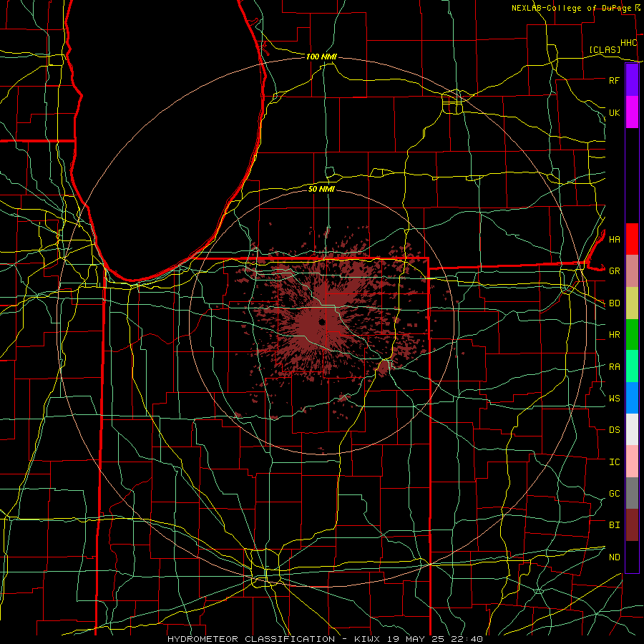The width and height of the screenshot is (644, 644).
Task: Click the HR green legend swatch
Action: tap(632, 335)
